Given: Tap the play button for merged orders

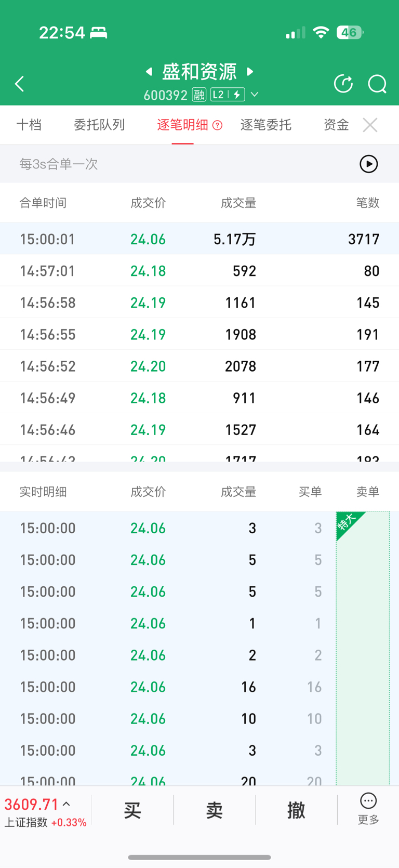Looking at the screenshot, I should coord(369,164).
